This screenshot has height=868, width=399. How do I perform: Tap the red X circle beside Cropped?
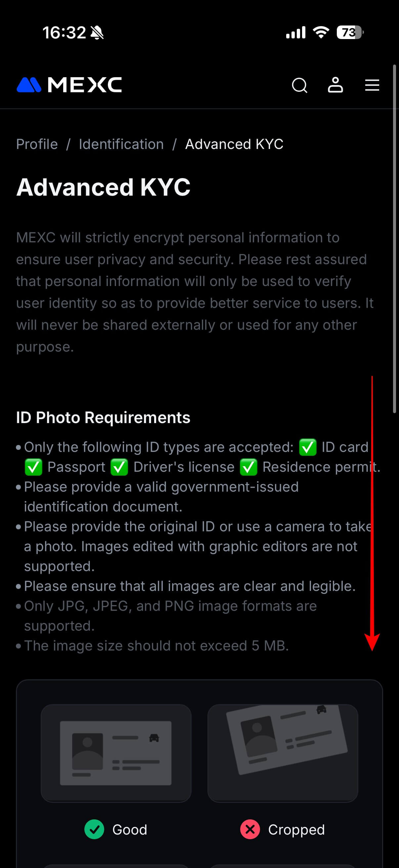[x=250, y=829]
